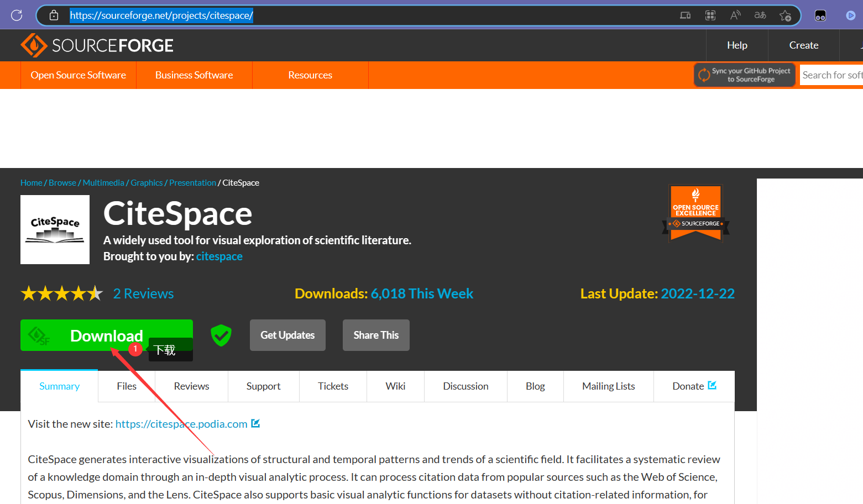Click the Share This button
This screenshot has width=863, height=504.
376,335
